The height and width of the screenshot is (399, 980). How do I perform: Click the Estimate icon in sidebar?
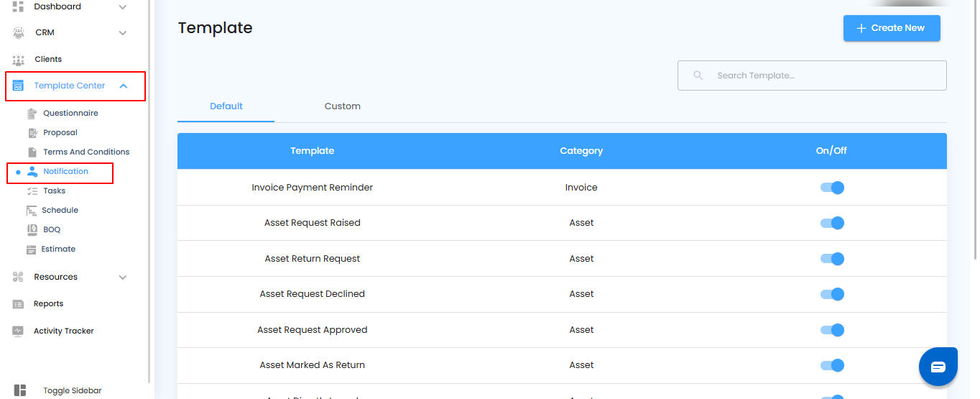click(x=32, y=249)
